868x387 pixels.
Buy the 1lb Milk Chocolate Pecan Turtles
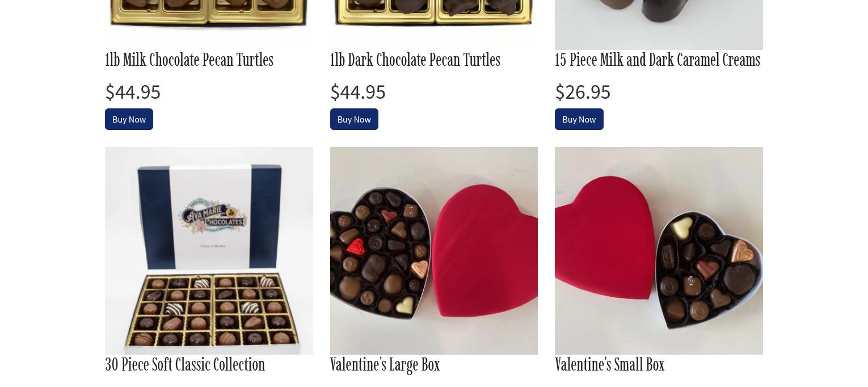(x=129, y=119)
